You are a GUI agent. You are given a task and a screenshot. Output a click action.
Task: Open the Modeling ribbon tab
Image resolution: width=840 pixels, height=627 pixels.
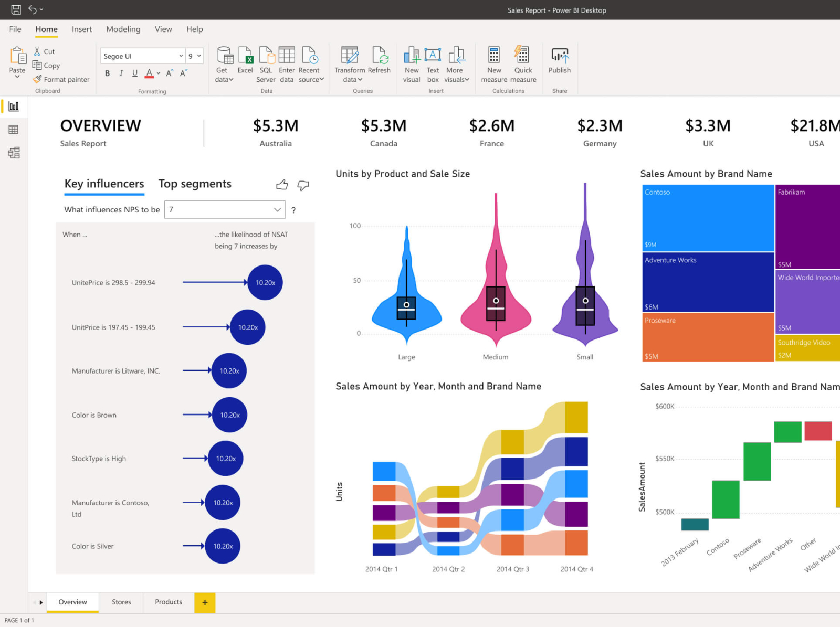click(123, 29)
